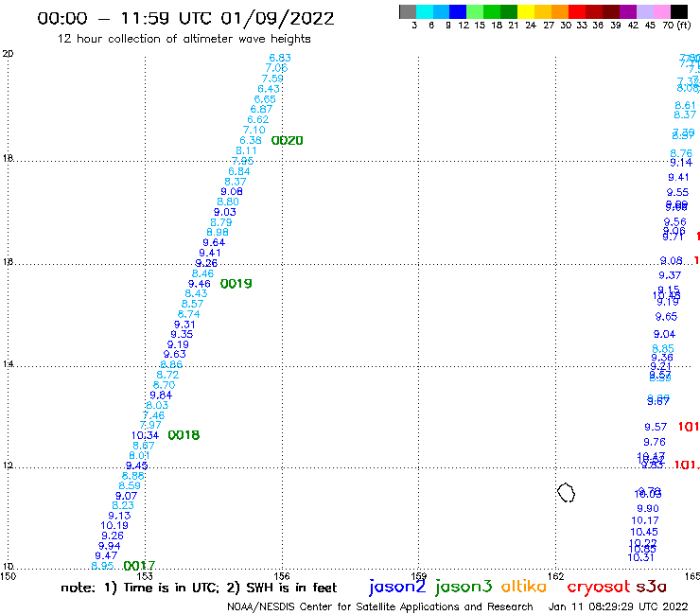Click the island outline near longitude 162

tap(566, 493)
